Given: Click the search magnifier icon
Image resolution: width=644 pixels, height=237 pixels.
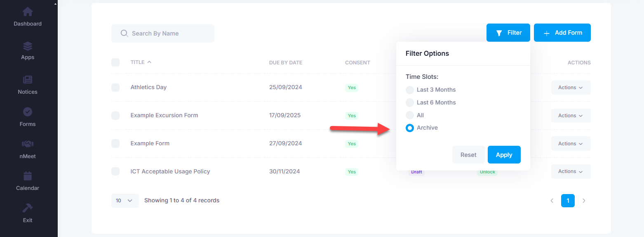Looking at the screenshot, I should (124, 33).
